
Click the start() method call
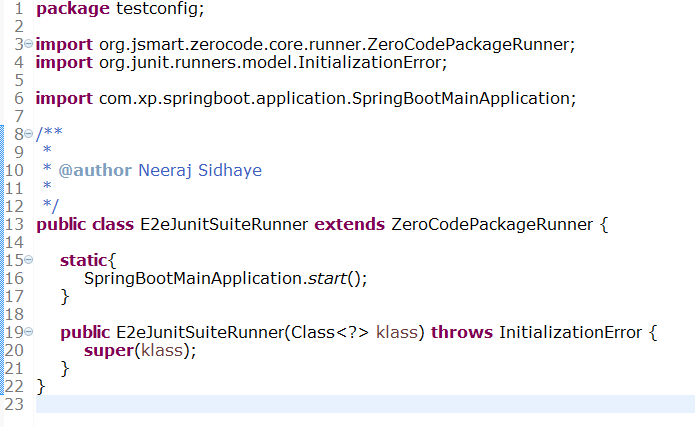(335, 278)
